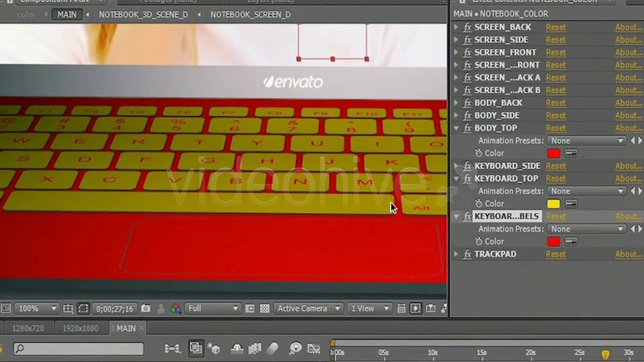Expand the TRACKPAD effect
The image size is (644, 362).
(x=456, y=254)
